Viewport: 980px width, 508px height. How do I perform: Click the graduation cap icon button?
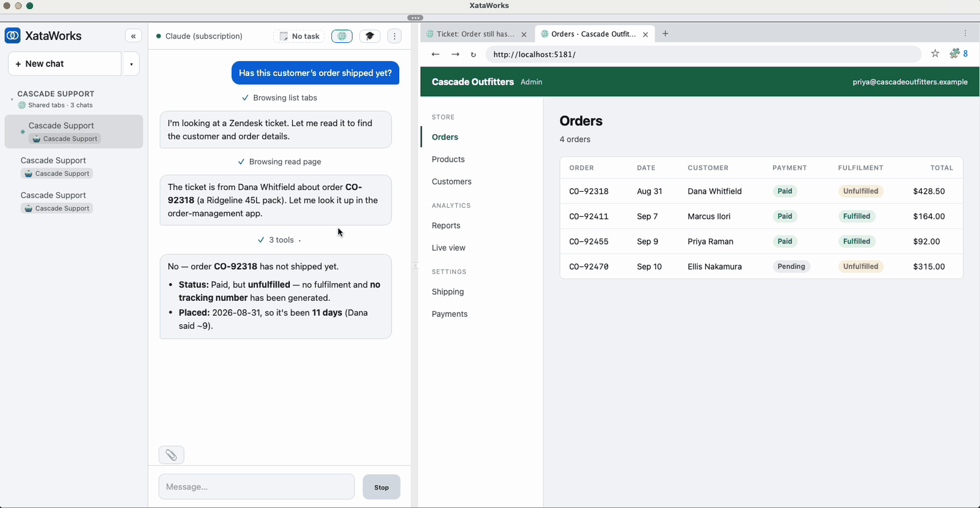(x=369, y=36)
